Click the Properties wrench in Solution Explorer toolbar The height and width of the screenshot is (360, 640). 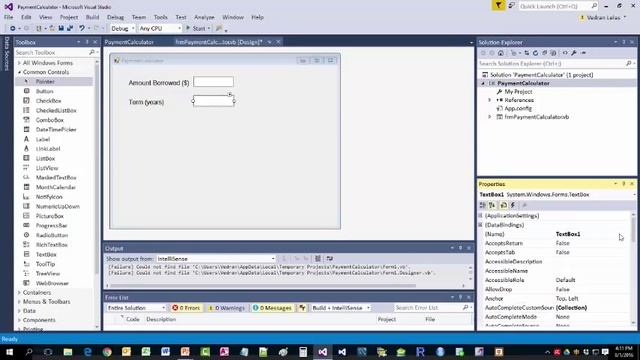(574, 53)
